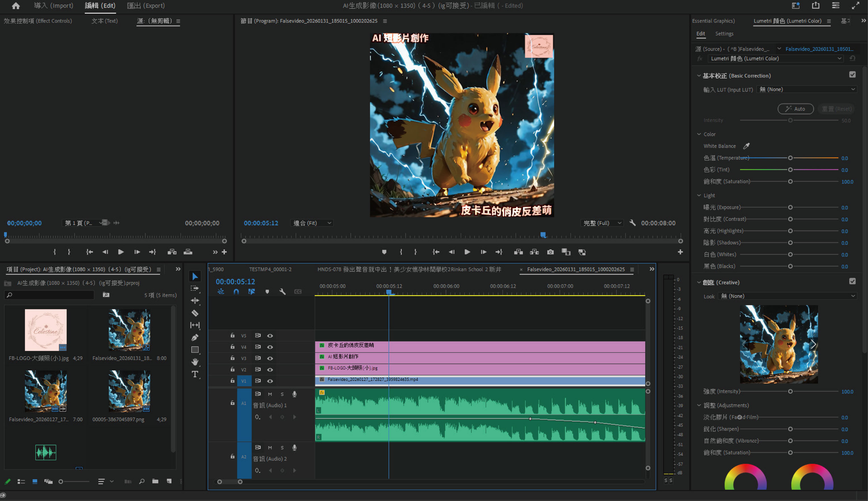Toggle the Creative section checkbox
868x501 pixels.
852,281
